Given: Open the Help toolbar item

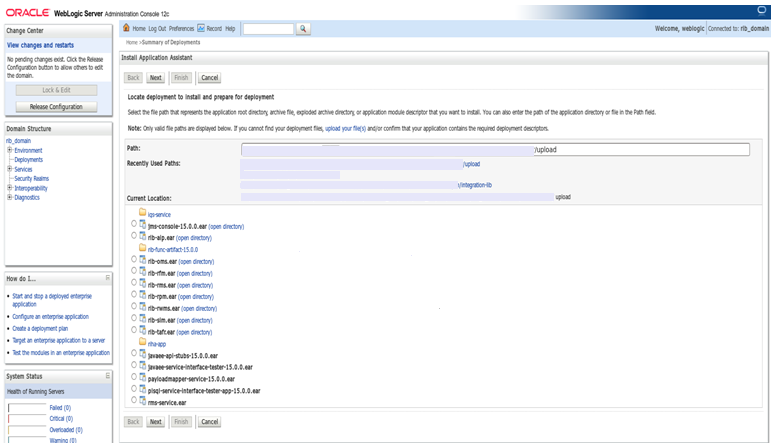Looking at the screenshot, I should [230, 29].
